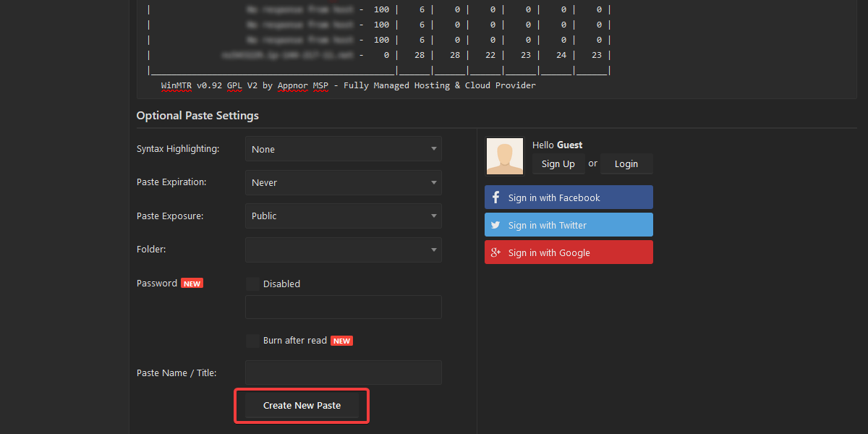Enable the Burn after read checkbox
Screen dimensions: 868x434
(x=252, y=341)
